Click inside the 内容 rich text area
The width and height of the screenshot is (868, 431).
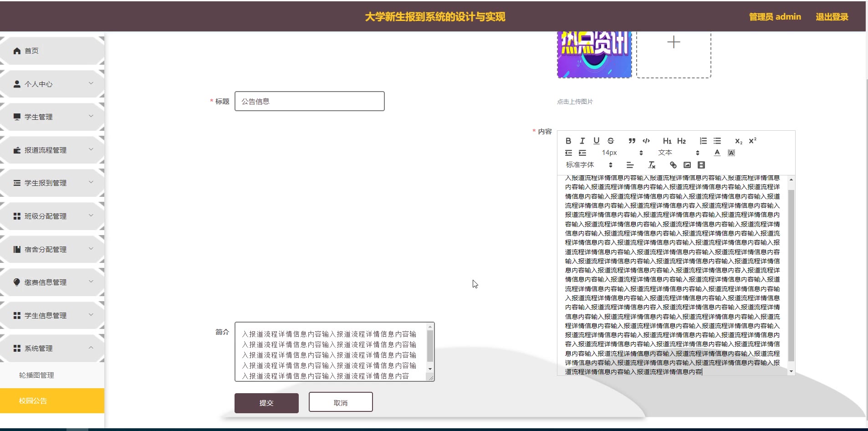(672, 275)
